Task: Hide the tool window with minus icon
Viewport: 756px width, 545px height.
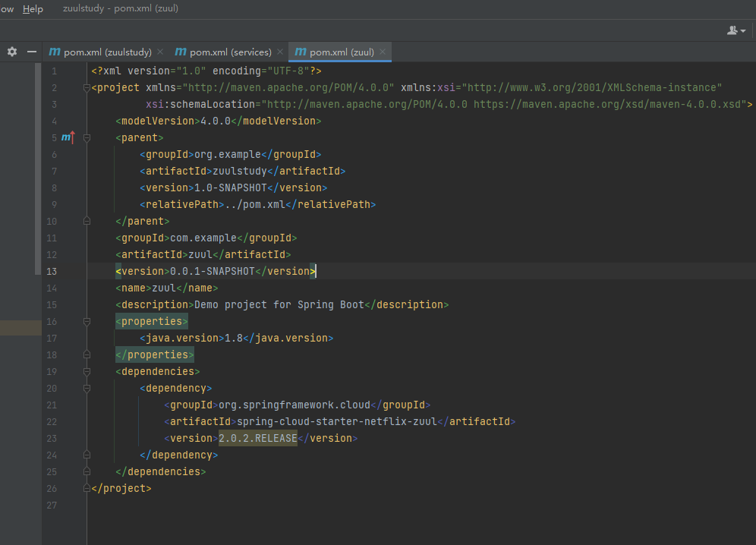Action: click(32, 52)
